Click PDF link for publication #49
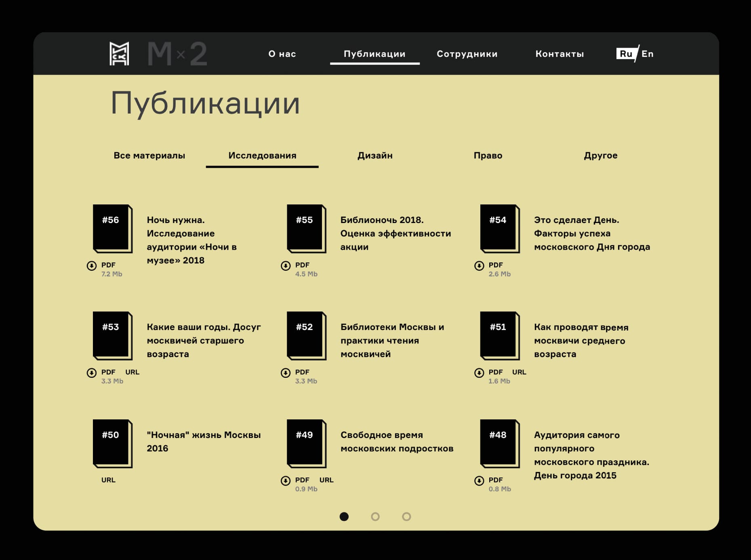The height and width of the screenshot is (560, 751). pos(302,480)
